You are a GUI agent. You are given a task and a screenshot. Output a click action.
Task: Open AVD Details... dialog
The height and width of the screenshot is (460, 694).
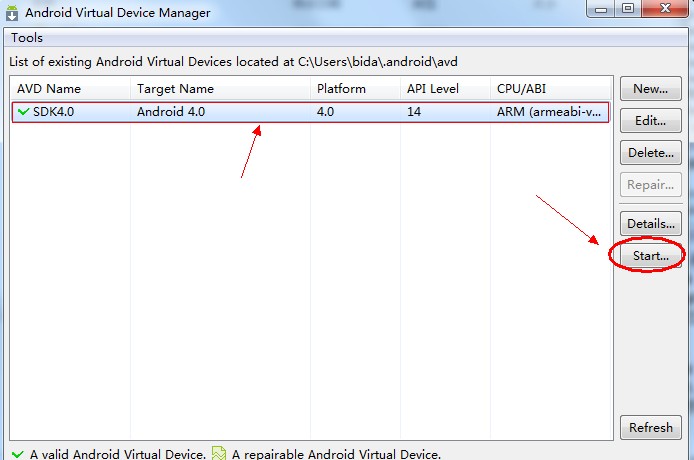pos(650,224)
